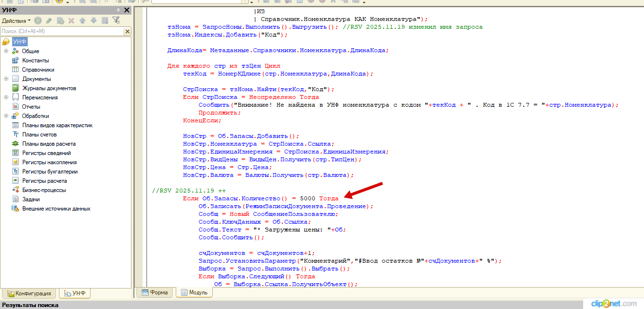Click code line 'тзНома.Индексы.Добавить("Код");'

[x=228, y=35]
